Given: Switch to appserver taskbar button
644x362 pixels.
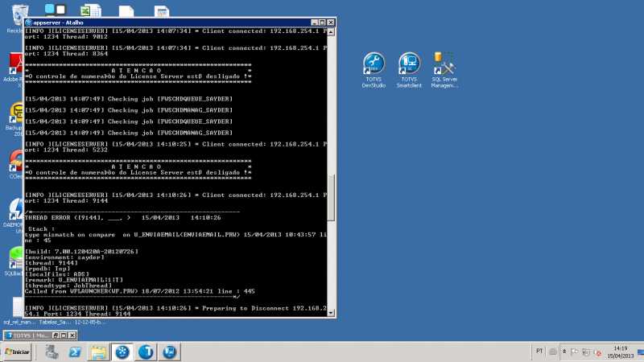Looking at the screenshot, I should 122,352.
